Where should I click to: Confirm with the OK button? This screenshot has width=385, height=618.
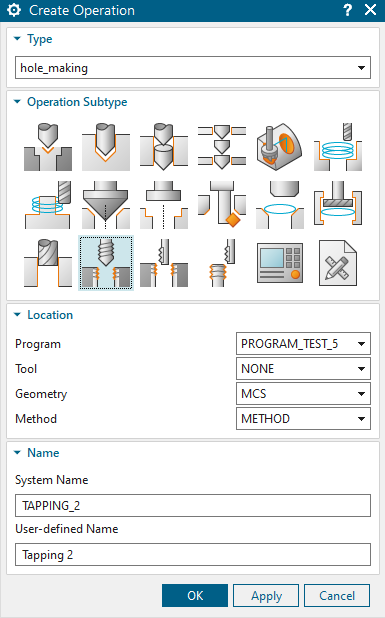point(195,596)
